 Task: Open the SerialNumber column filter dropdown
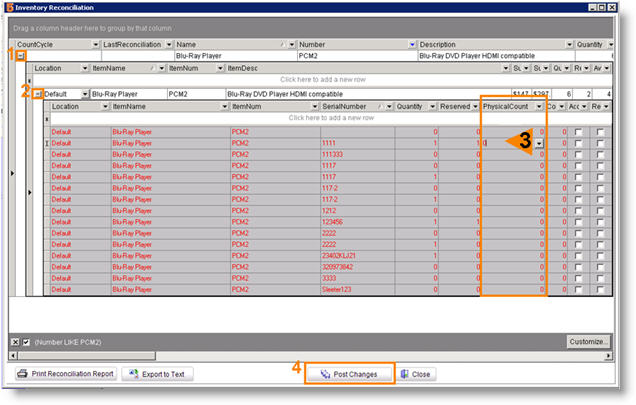389,107
